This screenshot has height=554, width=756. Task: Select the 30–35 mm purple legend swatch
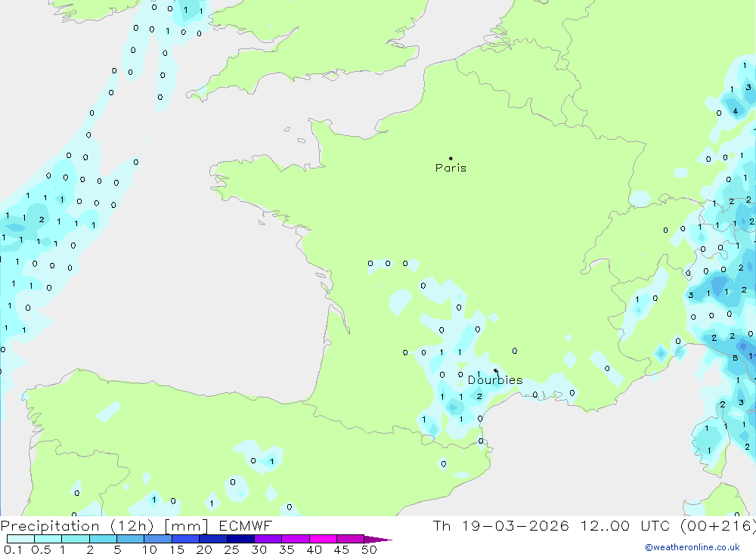coord(268,539)
